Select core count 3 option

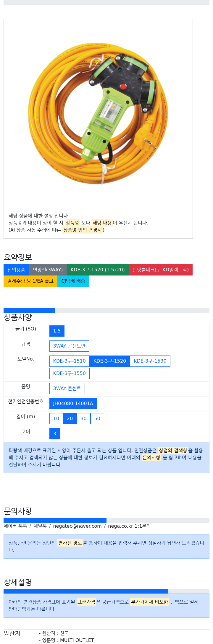pyautogui.click(x=55, y=434)
